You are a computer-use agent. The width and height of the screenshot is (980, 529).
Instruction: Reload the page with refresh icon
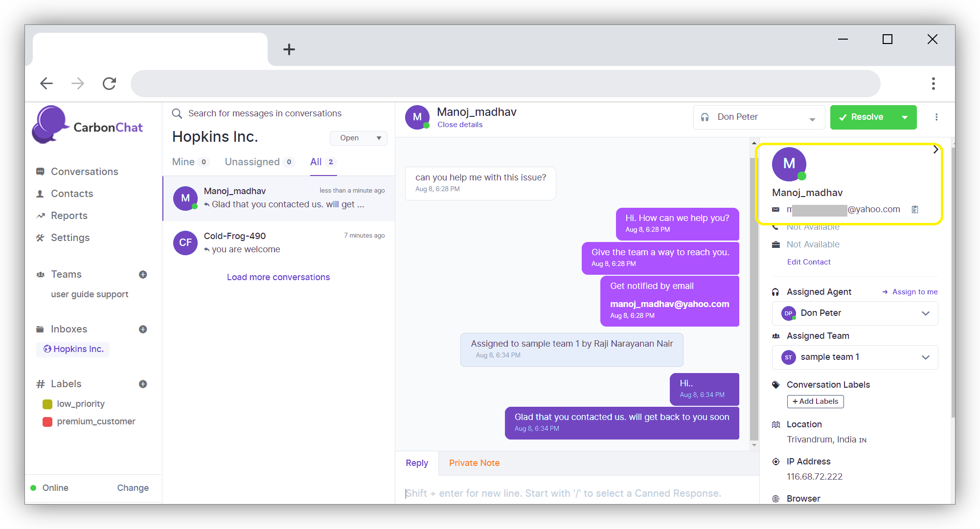(109, 84)
